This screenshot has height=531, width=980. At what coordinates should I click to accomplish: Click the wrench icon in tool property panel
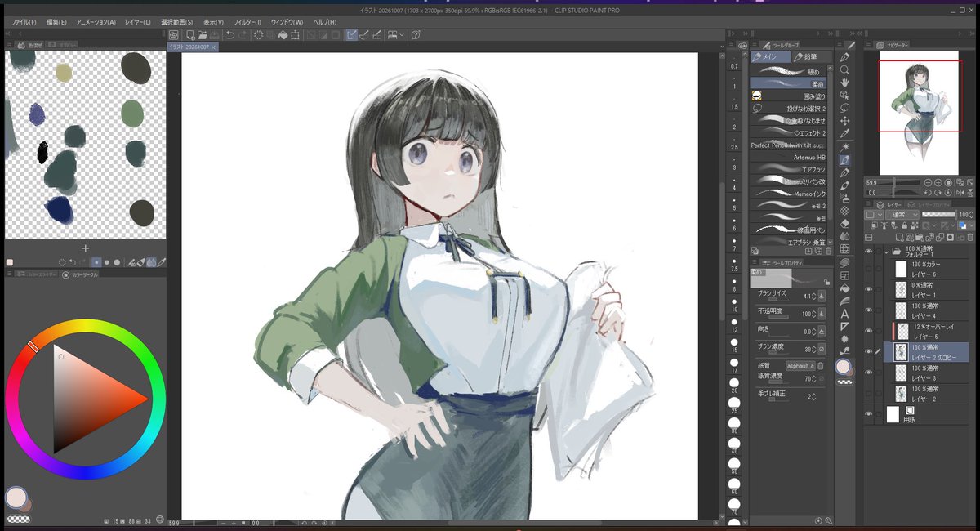coord(829,520)
